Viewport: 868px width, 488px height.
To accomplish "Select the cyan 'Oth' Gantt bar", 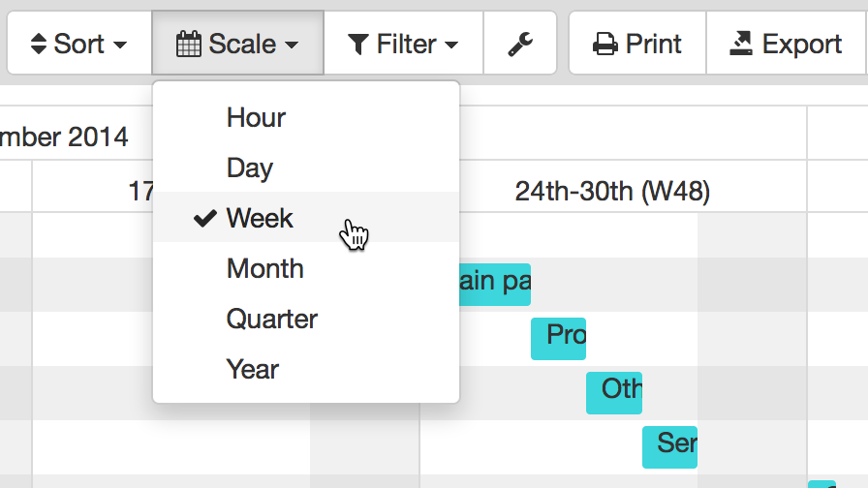I will click(x=614, y=392).
